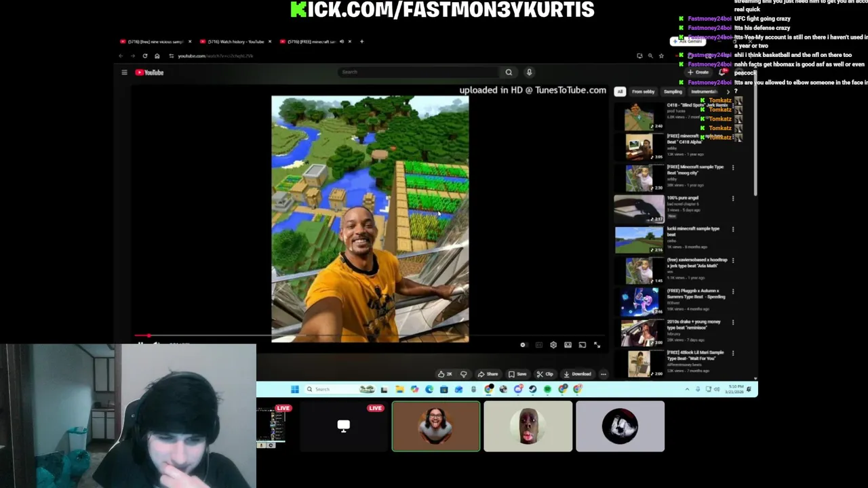Open player settings gear
Image resolution: width=868 pixels, height=488 pixels.
pos(553,345)
